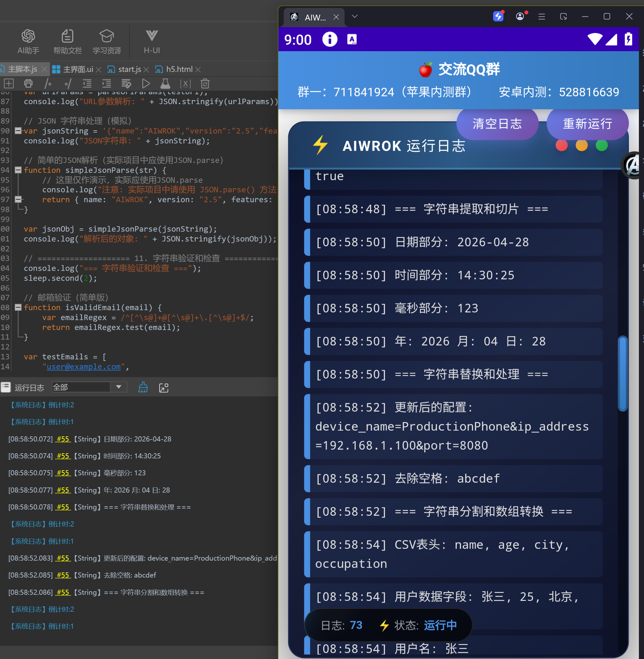Click the orange dot in log header
The width and height of the screenshot is (644, 659).
pyautogui.click(x=581, y=145)
